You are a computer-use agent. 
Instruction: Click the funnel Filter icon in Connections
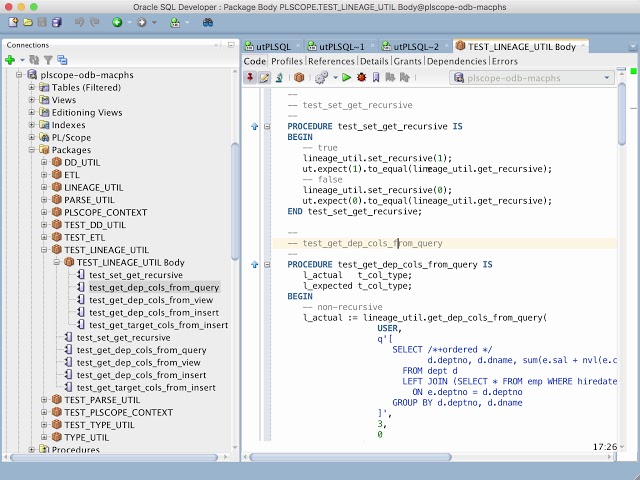tap(48, 60)
